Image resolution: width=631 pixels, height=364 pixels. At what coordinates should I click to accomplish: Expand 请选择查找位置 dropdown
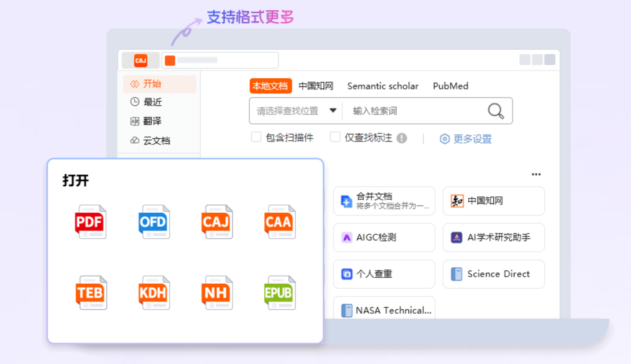(x=296, y=111)
